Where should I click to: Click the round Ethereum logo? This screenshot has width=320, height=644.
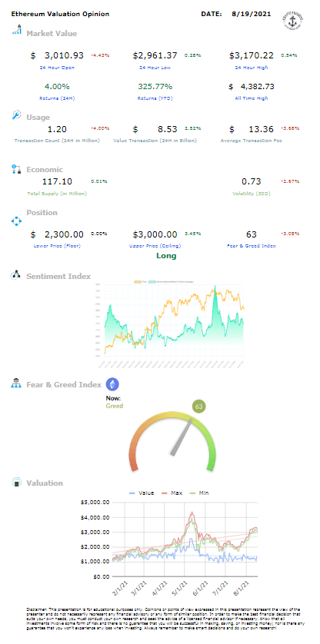[113, 384]
